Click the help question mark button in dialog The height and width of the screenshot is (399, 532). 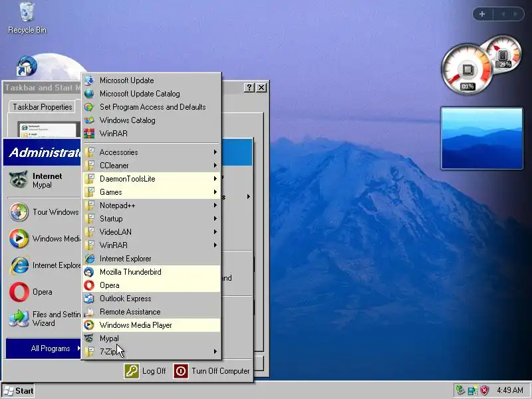tap(249, 88)
